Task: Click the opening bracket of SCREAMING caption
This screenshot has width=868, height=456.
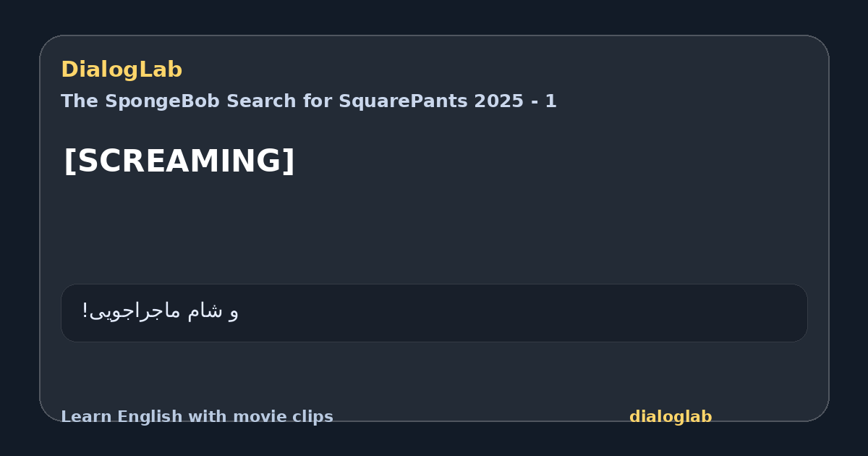Action: click(x=69, y=161)
